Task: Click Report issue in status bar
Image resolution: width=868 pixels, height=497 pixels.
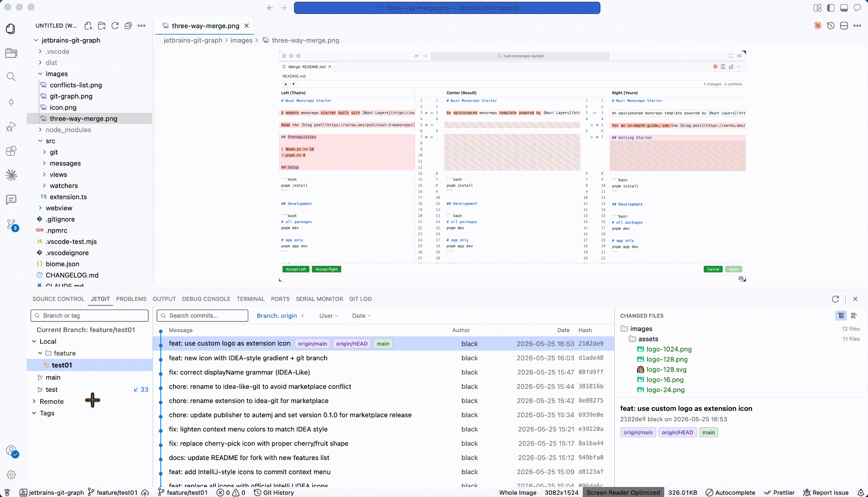Action: [826, 492]
